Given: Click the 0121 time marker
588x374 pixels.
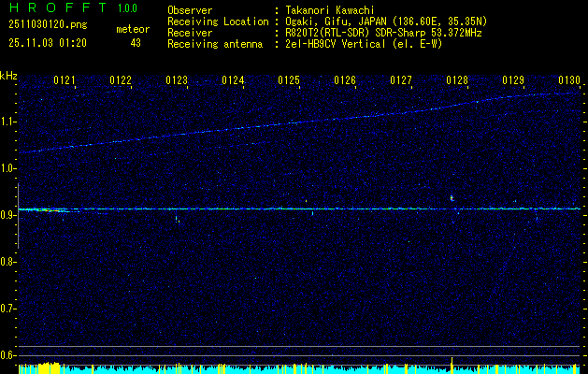Looking at the screenshot, I should coord(65,81).
